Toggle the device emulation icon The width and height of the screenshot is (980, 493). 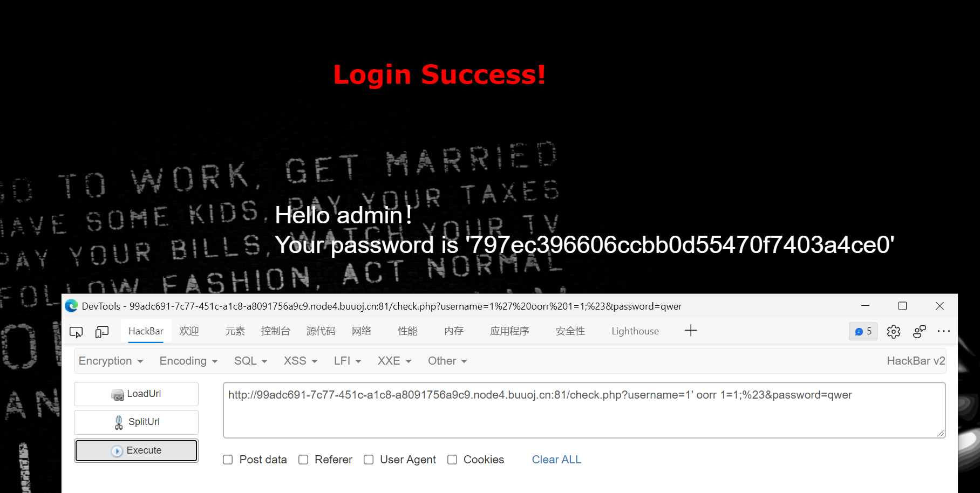(102, 332)
